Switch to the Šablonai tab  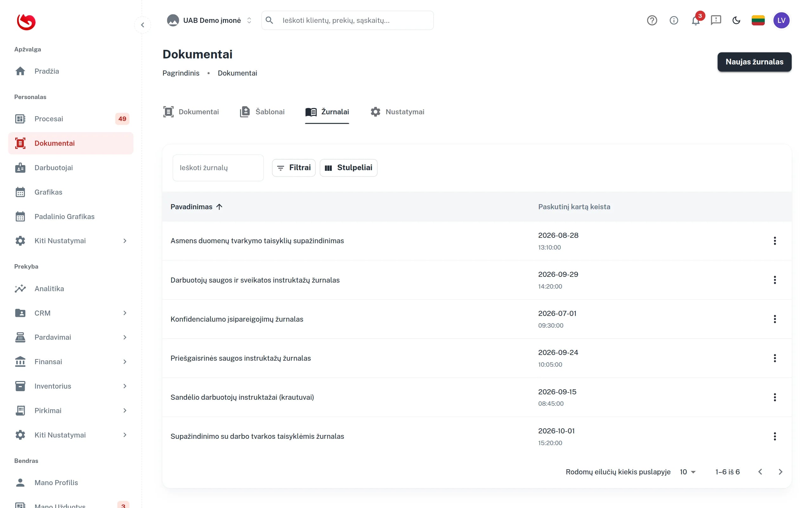tap(262, 112)
